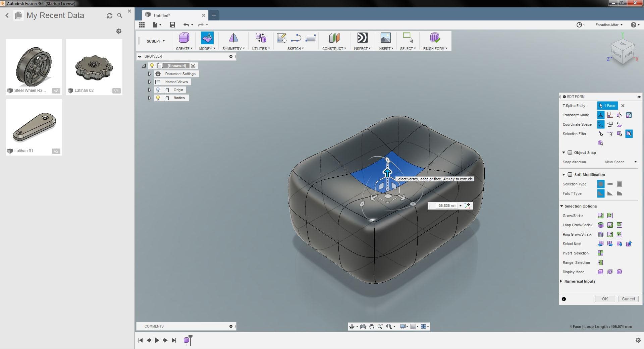Select Multi transform mode
644x349 pixels.
(600, 115)
